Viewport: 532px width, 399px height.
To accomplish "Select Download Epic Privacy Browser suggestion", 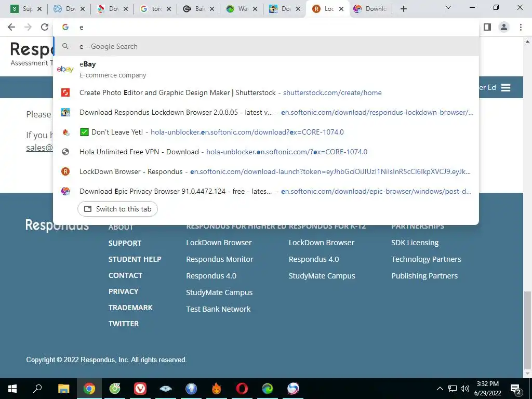I will (266, 191).
